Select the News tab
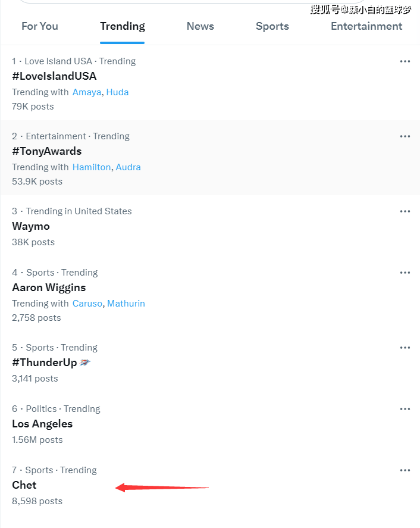 (x=200, y=26)
